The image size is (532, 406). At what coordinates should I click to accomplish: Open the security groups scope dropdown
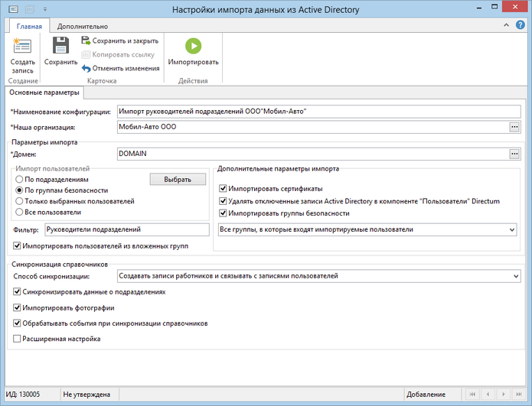[367, 229]
